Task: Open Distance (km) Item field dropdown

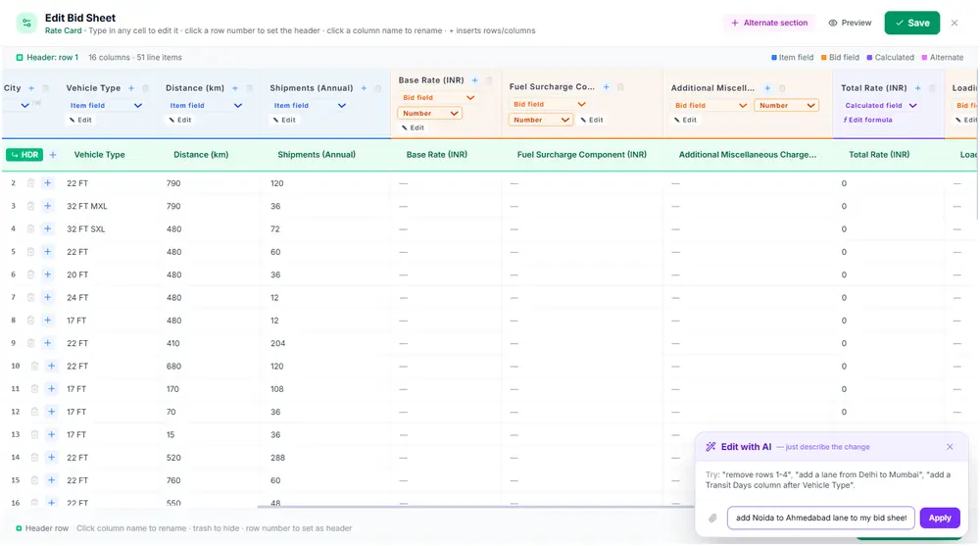Action: (x=205, y=106)
